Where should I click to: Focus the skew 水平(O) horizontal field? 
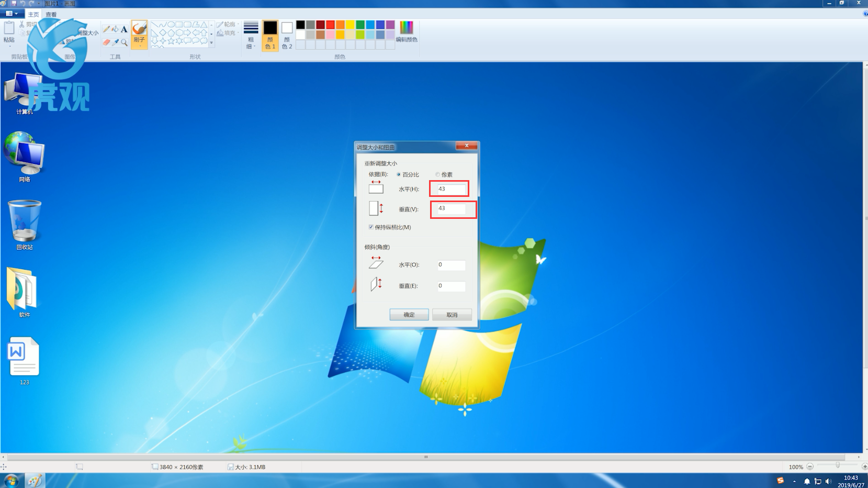point(450,264)
